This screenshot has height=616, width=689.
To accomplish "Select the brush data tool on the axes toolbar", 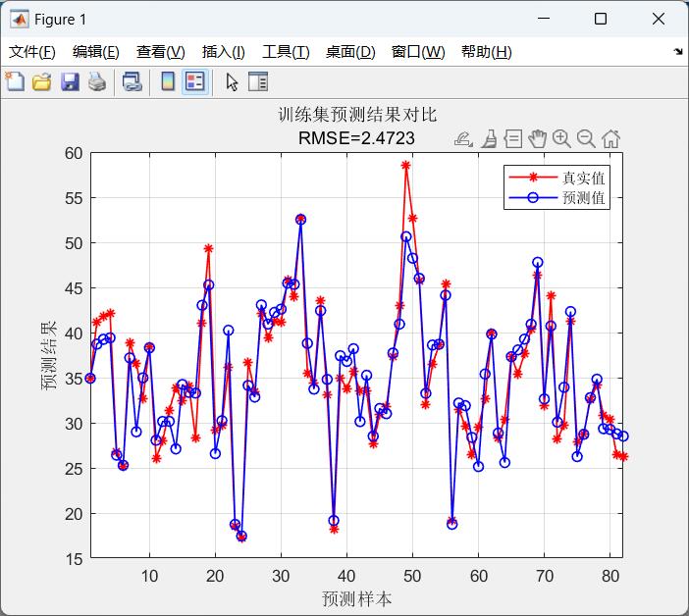I will [x=489, y=139].
